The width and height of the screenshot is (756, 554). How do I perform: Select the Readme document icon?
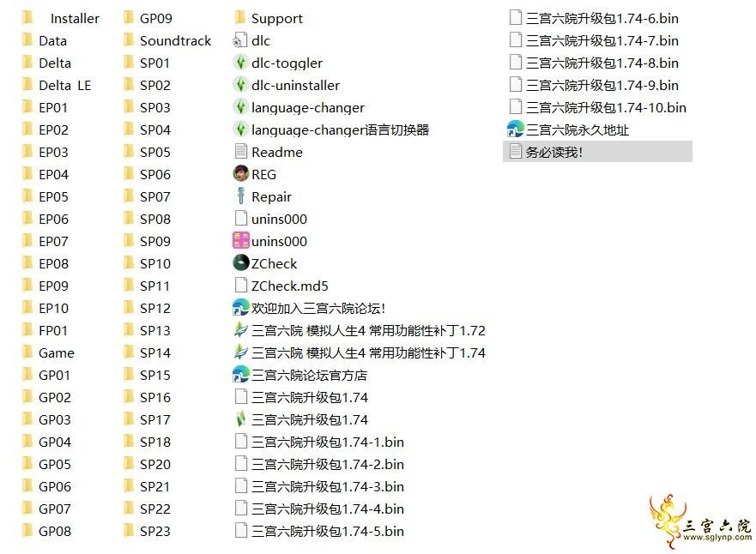click(240, 151)
